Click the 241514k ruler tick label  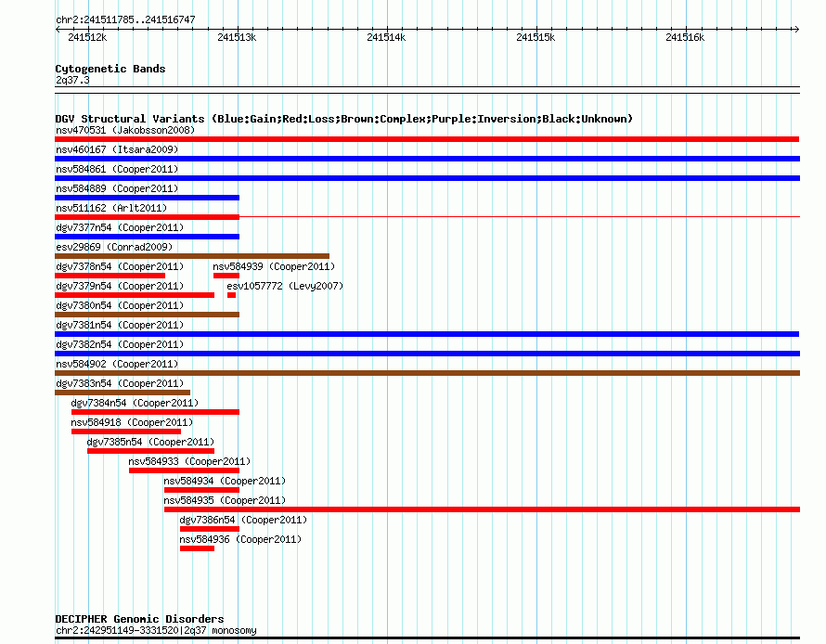pyautogui.click(x=386, y=37)
